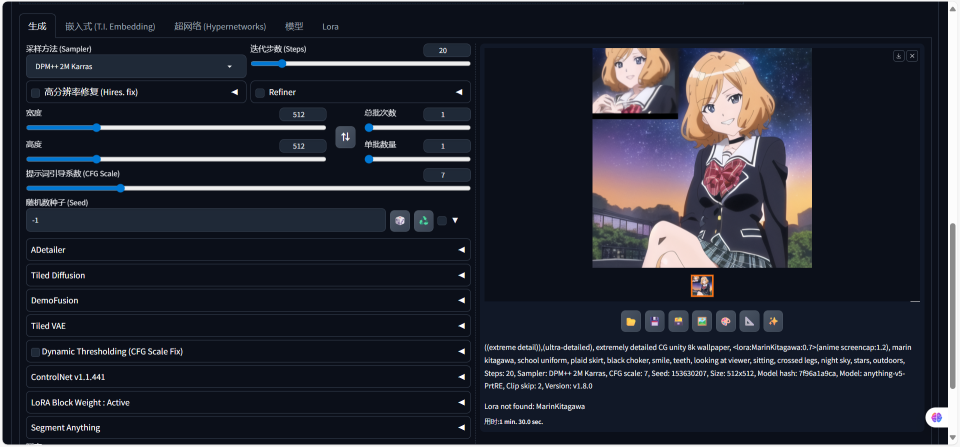Enable the Refiner checkbox

[x=260, y=92]
